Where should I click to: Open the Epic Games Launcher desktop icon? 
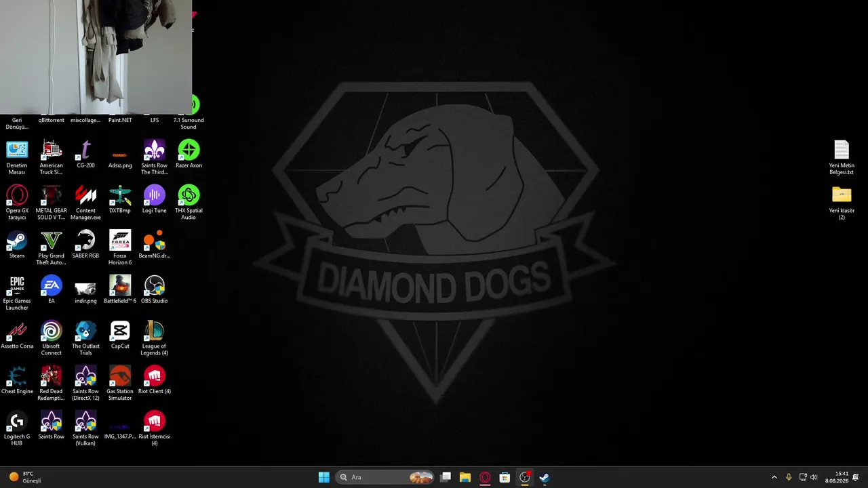click(x=17, y=293)
